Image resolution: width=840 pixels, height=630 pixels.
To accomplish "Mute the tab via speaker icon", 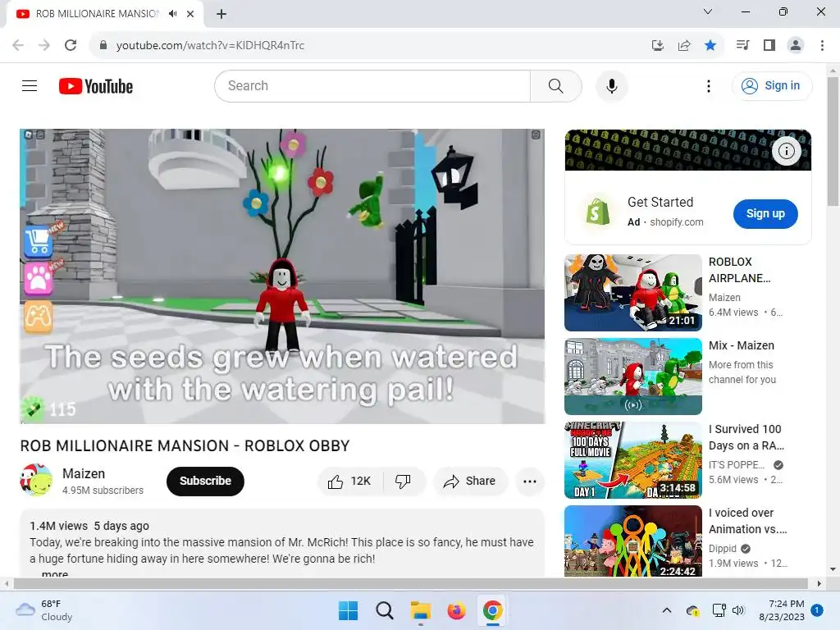I will tap(172, 14).
